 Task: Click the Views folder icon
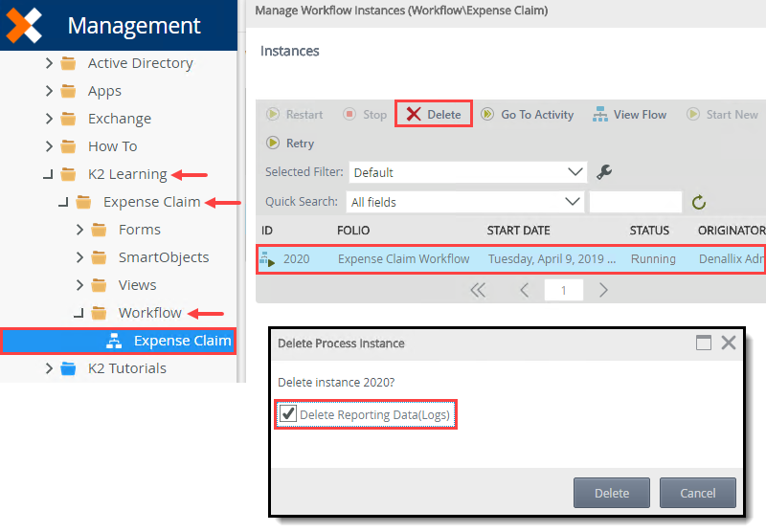99,285
